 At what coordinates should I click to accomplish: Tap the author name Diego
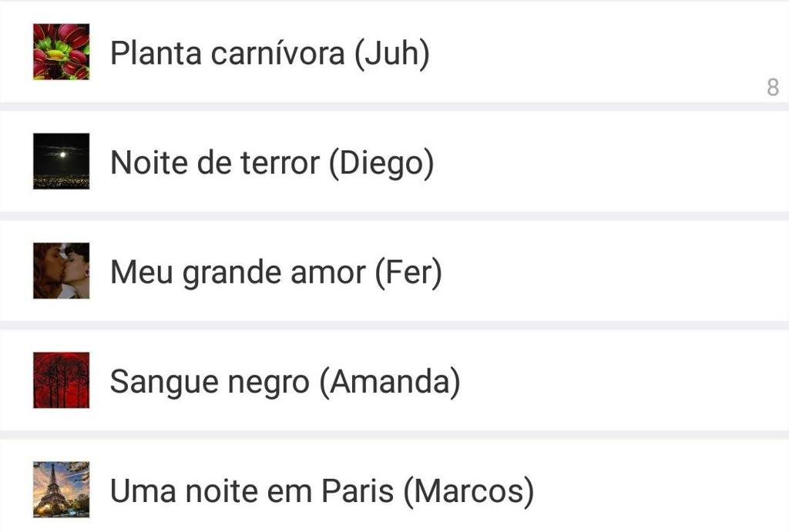click(381, 163)
